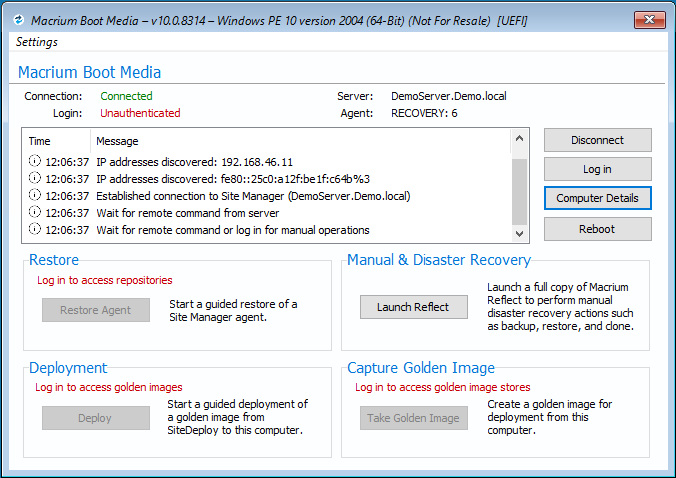Click info icon beside Wait for remote command from server
The image size is (676, 478).
tap(34, 212)
